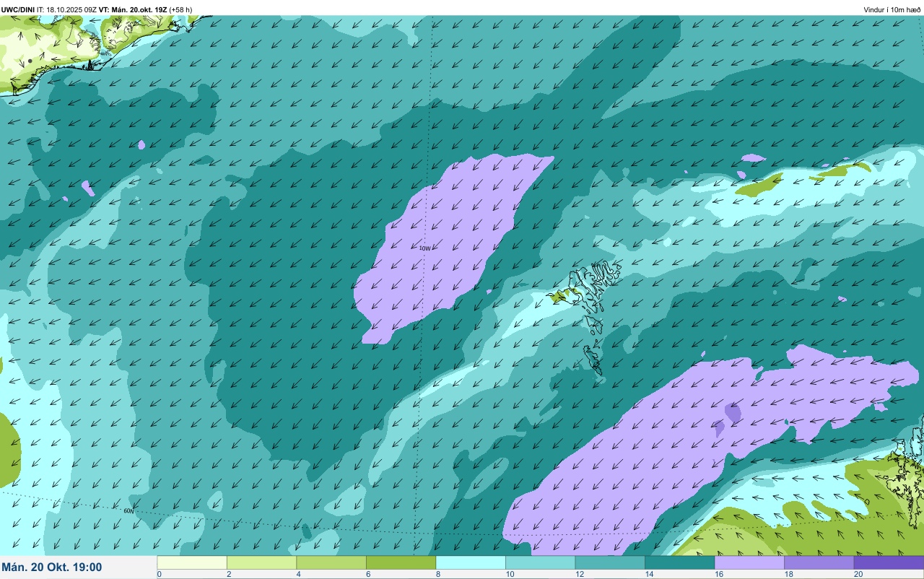Click the medium teal 12–14 legend swatch
Viewport: 924px width, 579px height.
pos(610,562)
